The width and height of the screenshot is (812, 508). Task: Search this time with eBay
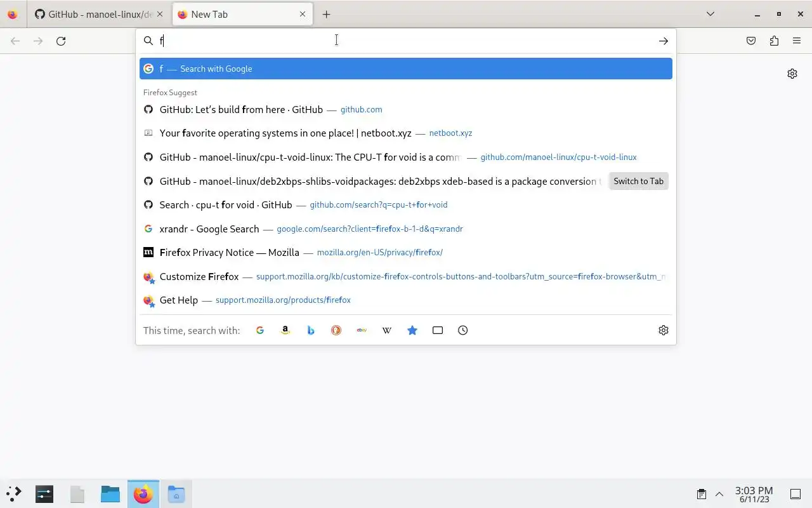(362, 330)
